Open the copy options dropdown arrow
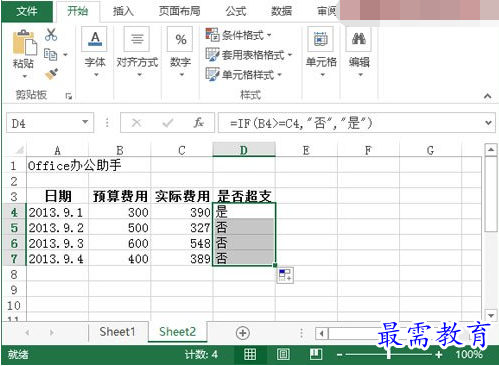Viewport: 499px width, 366px height. (x=65, y=55)
